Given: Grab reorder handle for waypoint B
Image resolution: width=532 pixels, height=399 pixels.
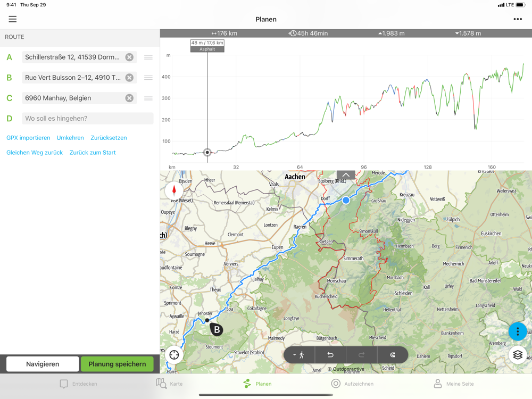Looking at the screenshot, I should pos(148,78).
